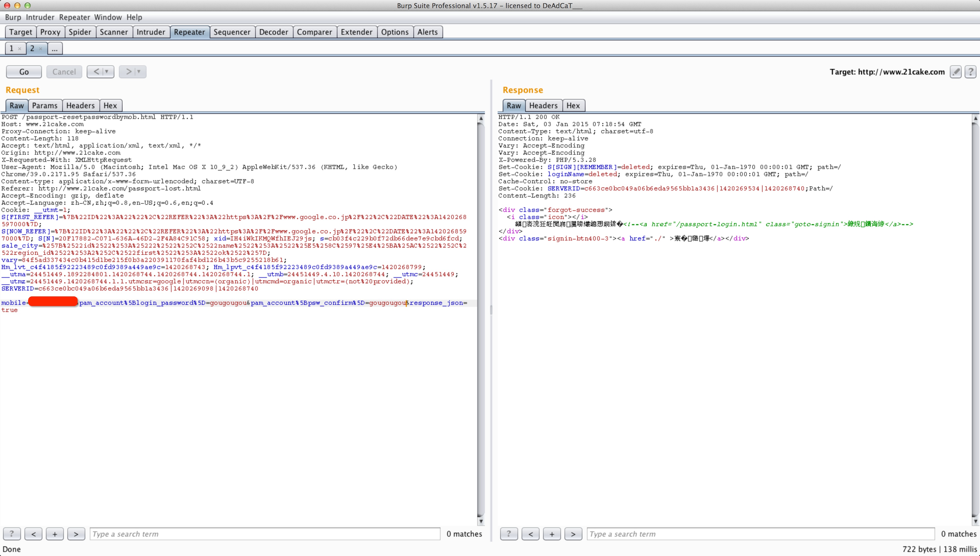Switch to the Alerts tab
980x556 pixels.
427,32
